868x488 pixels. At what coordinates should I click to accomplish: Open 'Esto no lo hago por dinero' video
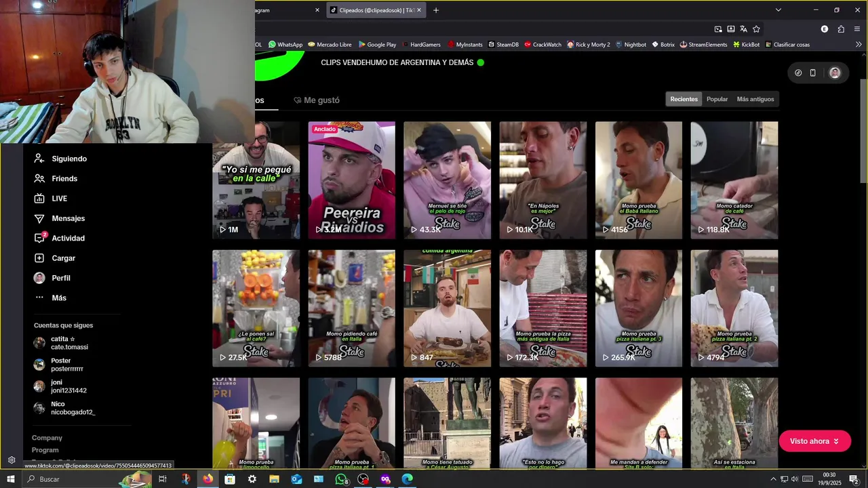pyautogui.click(x=542, y=423)
